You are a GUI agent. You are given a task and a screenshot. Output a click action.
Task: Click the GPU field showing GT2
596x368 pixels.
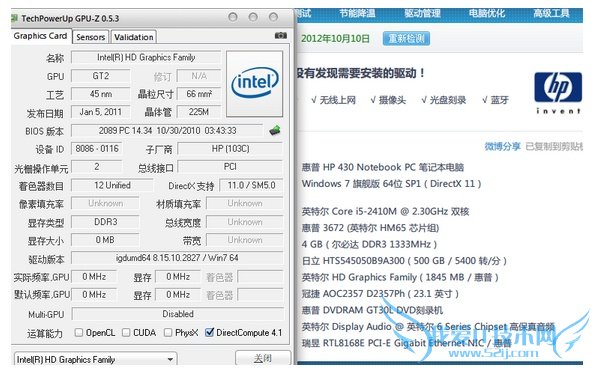[x=101, y=76]
